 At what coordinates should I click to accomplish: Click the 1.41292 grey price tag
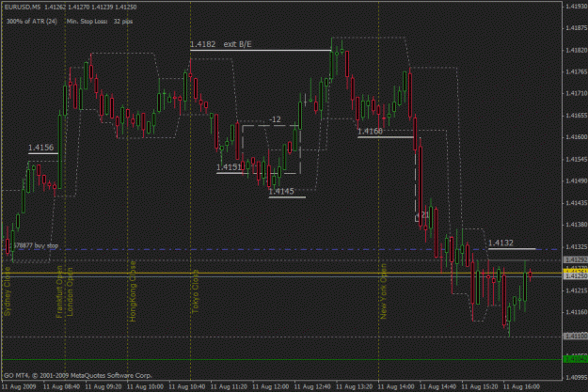tap(576, 259)
